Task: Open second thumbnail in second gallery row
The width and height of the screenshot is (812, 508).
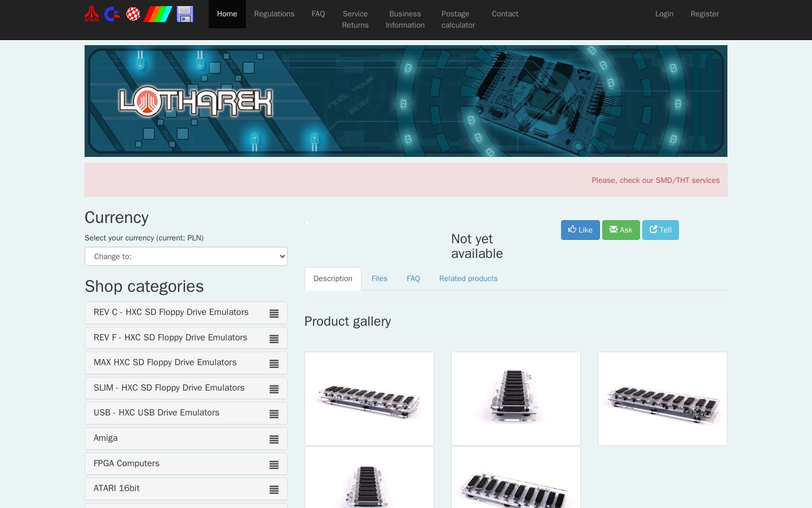Action: [516, 478]
